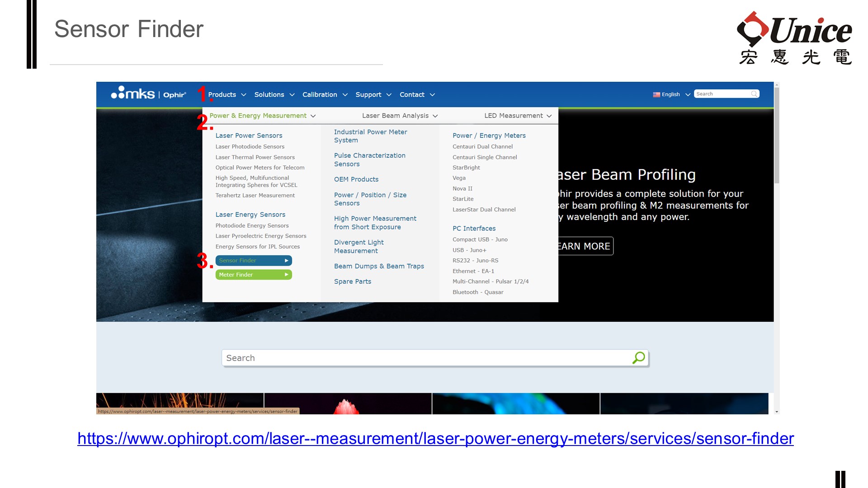Viewport: 868px width, 488px height.
Task: Open the Support menu
Action: 368,94
